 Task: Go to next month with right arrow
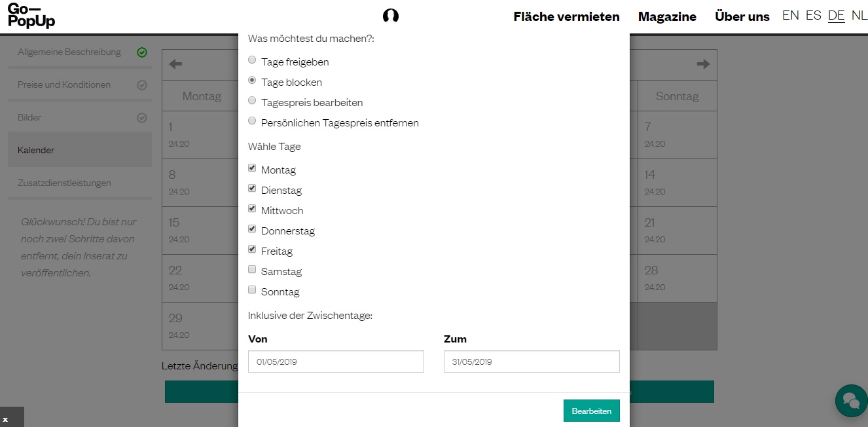click(x=703, y=64)
